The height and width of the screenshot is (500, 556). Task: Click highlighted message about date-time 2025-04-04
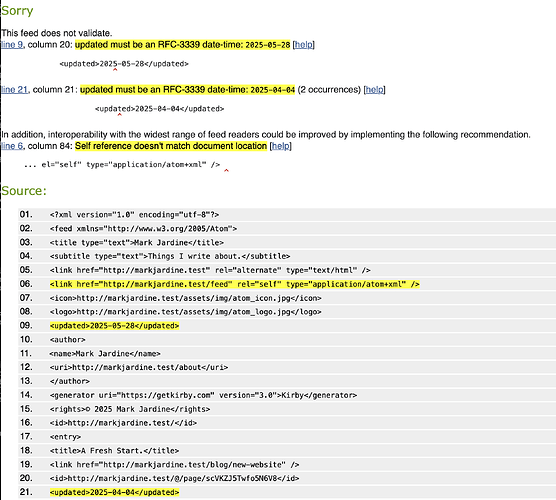pos(187,90)
